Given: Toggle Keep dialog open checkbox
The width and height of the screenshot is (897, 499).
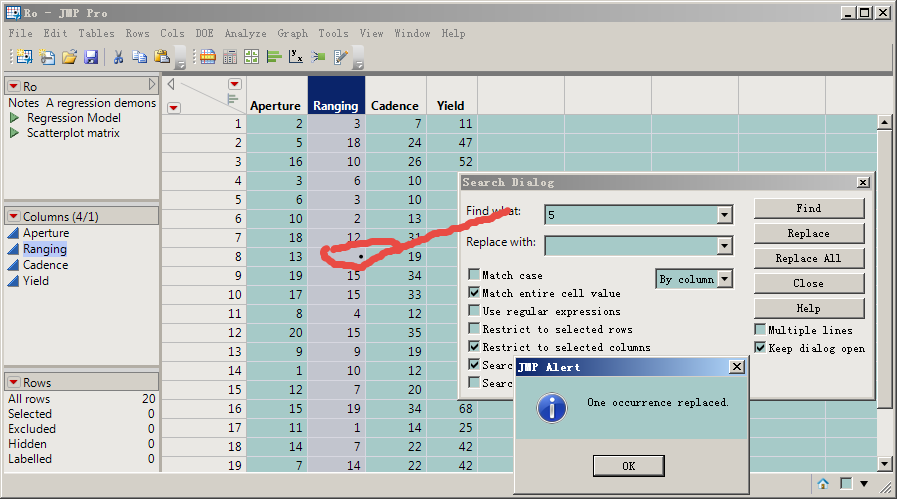Looking at the screenshot, I should click(x=760, y=348).
